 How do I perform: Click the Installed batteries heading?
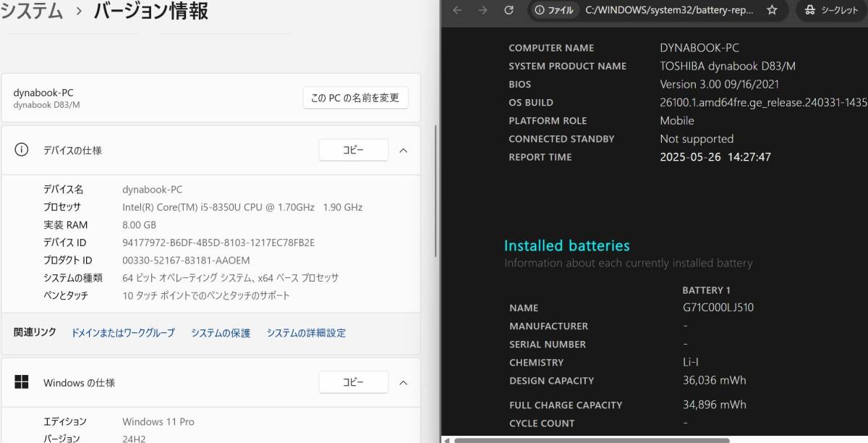(567, 245)
